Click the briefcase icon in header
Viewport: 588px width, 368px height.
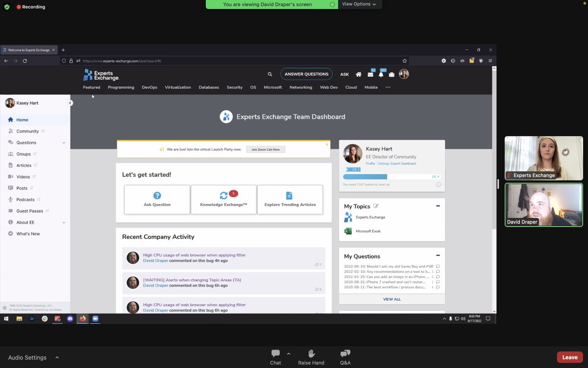[392, 75]
